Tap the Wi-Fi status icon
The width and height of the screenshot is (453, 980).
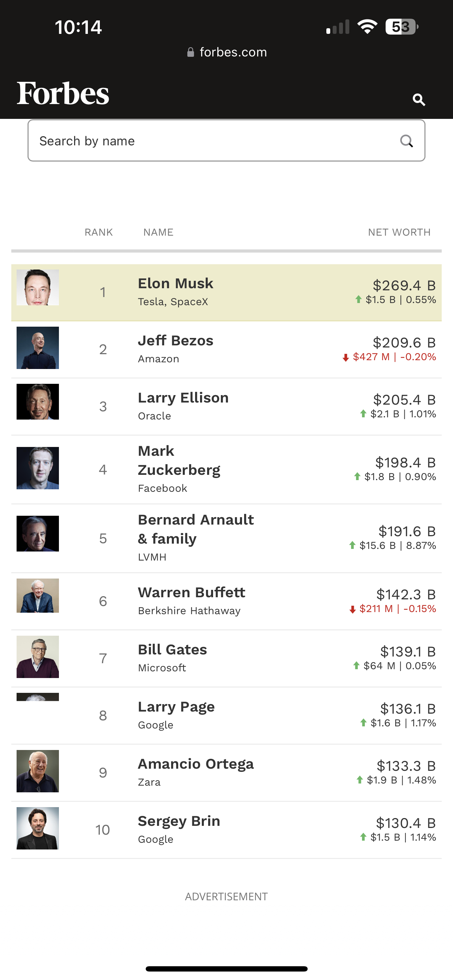coord(367,26)
